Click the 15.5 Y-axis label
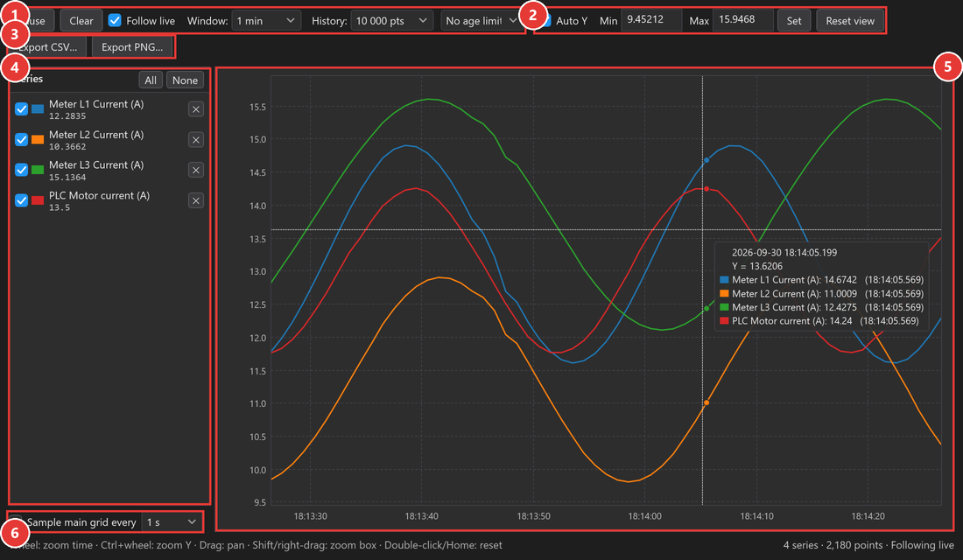Image resolution: width=963 pixels, height=560 pixels. tap(257, 107)
